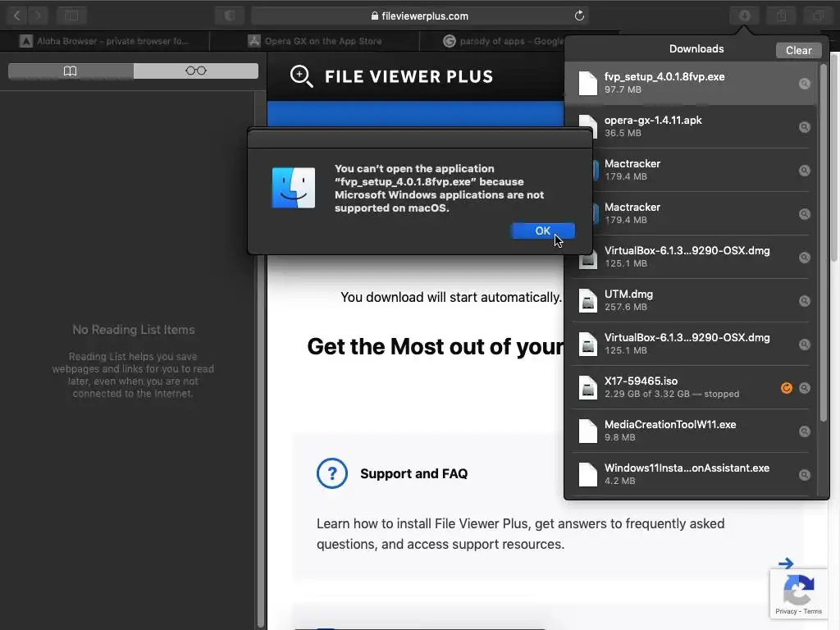
Task: Reveal MediaCreationToolW11.exe in Finder
Action: click(804, 431)
